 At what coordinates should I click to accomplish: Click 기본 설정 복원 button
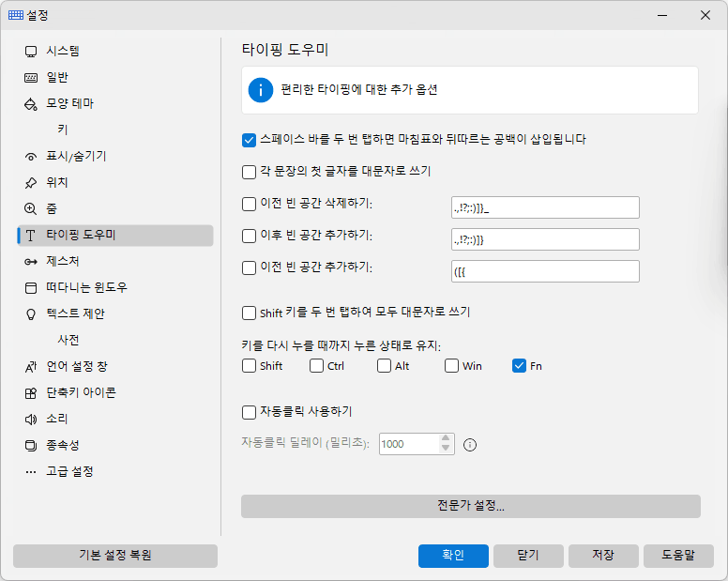pos(115,556)
